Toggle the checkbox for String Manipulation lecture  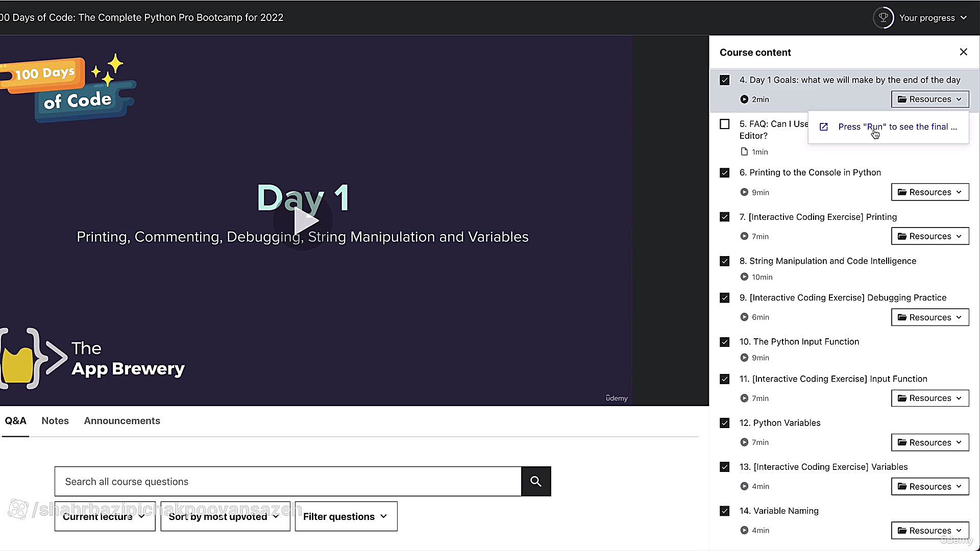(724, 261)
